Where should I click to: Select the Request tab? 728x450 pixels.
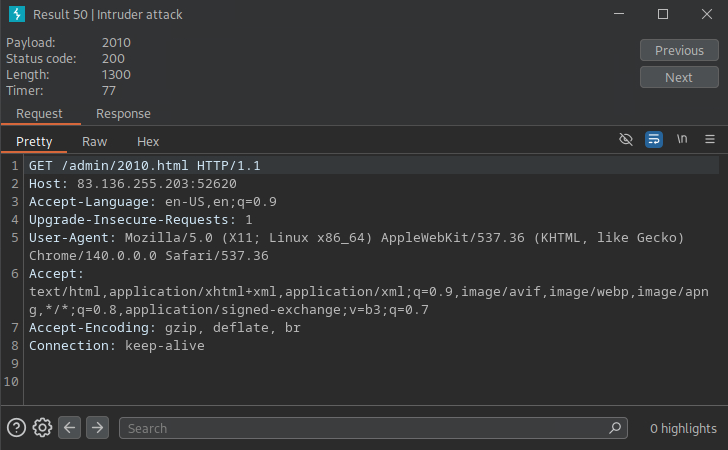tap(39, 114)
